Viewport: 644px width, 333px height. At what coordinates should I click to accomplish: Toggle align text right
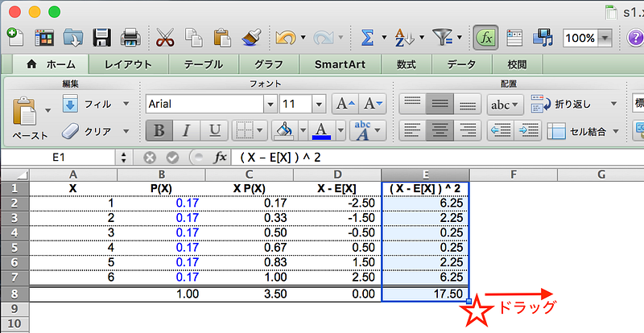(467, 131)
